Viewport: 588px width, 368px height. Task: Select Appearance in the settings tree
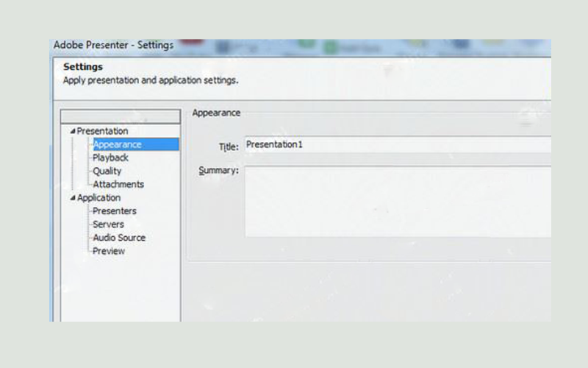pyautogui.click(x=118, y=144)
